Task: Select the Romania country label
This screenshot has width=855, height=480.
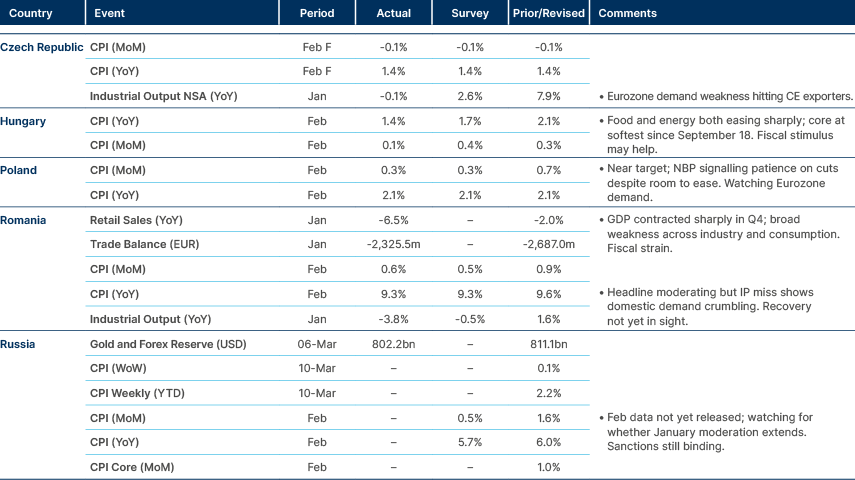Action: point(23,220)
